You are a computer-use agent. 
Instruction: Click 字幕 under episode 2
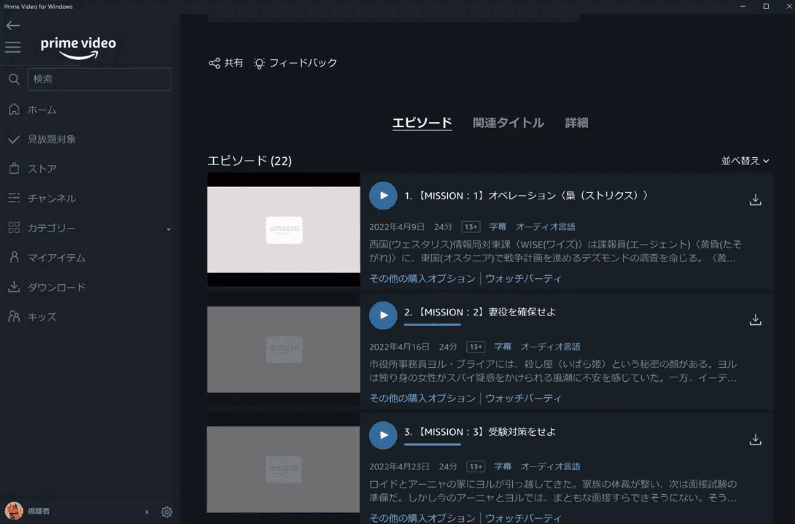point(502,346)
